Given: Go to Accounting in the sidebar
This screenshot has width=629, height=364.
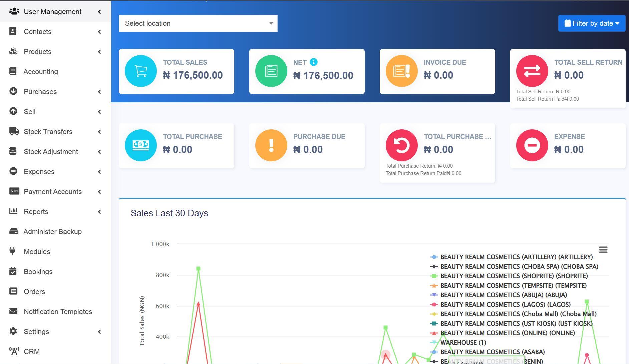Looking at the screenshot, I should pyautogui.click(x=55, y=72).
